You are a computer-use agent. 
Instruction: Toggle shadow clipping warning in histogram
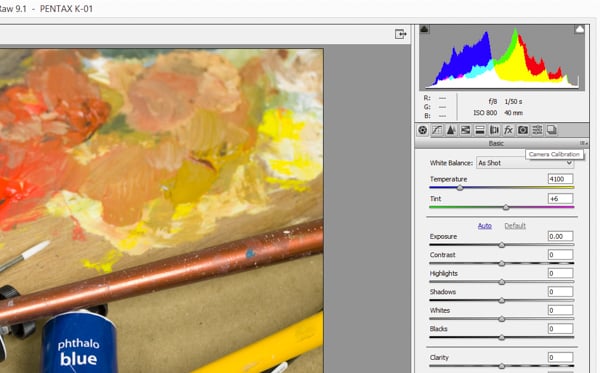425,29
